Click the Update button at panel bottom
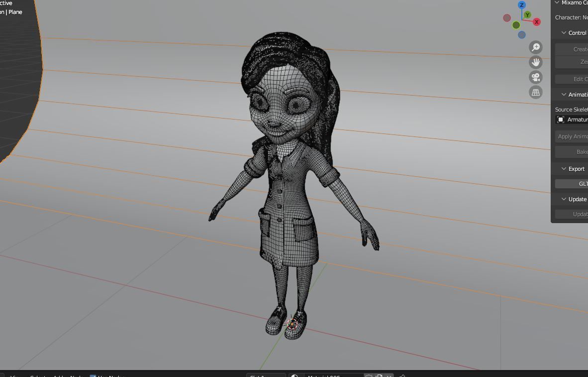The height and width of the screenshot is (377, 588). 572,214
